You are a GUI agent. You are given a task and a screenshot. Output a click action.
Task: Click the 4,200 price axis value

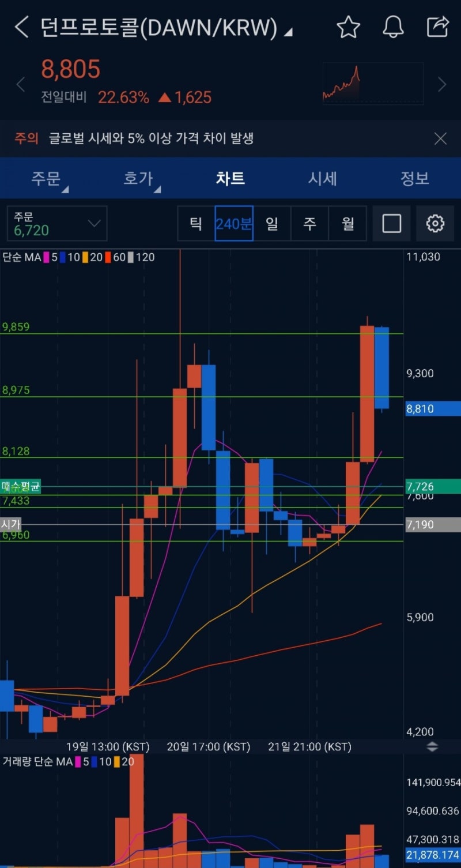[420, 732]
